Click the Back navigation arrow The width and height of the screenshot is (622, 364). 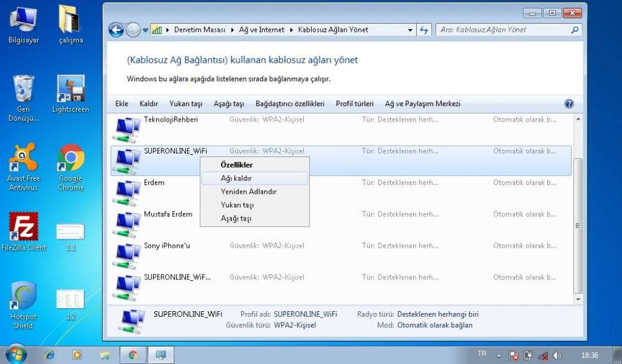[x=116, y=30]
